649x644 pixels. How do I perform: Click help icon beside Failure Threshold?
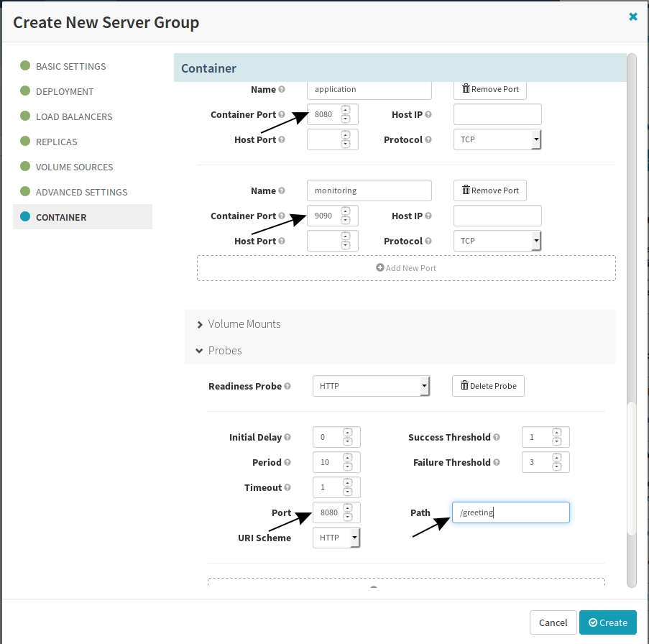496,462
